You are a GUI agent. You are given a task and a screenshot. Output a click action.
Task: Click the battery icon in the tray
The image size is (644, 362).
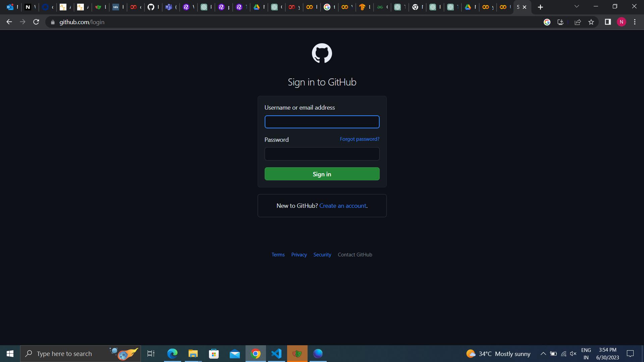click(553, 354)
